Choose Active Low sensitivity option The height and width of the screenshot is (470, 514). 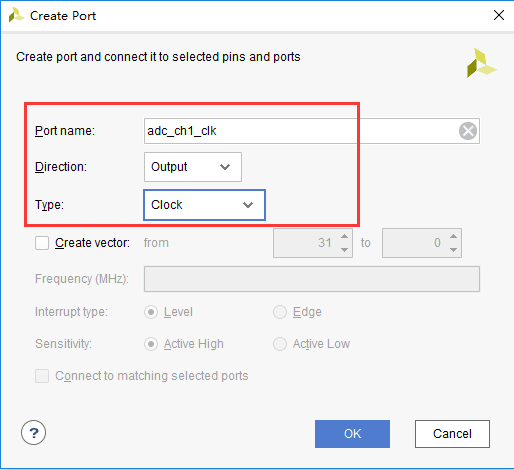(280, 344)
